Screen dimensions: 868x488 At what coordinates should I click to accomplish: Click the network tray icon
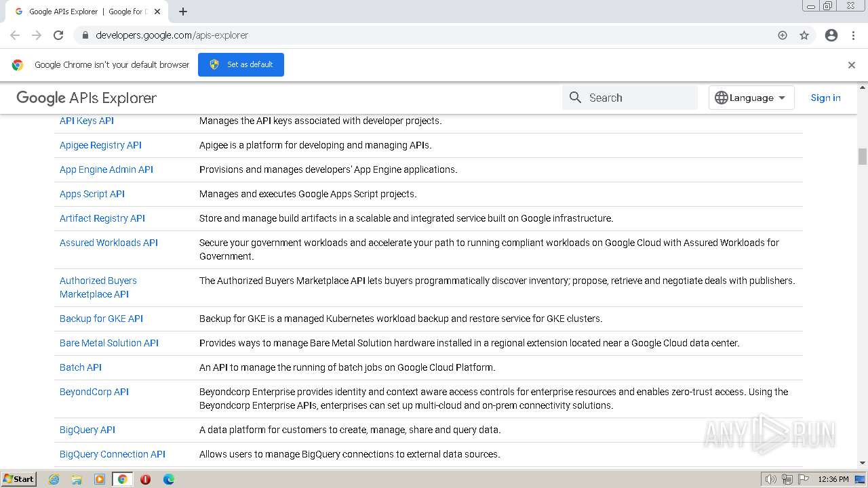[787, 479]
